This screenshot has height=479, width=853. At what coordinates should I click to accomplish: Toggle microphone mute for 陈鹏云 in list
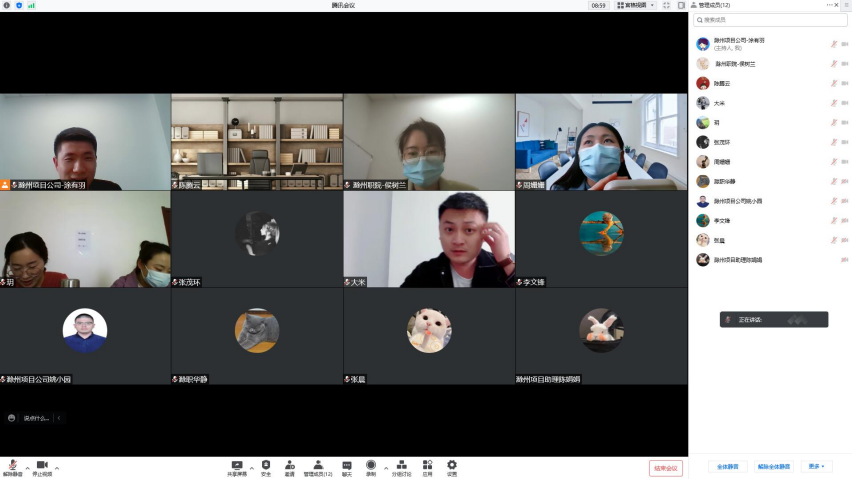pos(831,83)
